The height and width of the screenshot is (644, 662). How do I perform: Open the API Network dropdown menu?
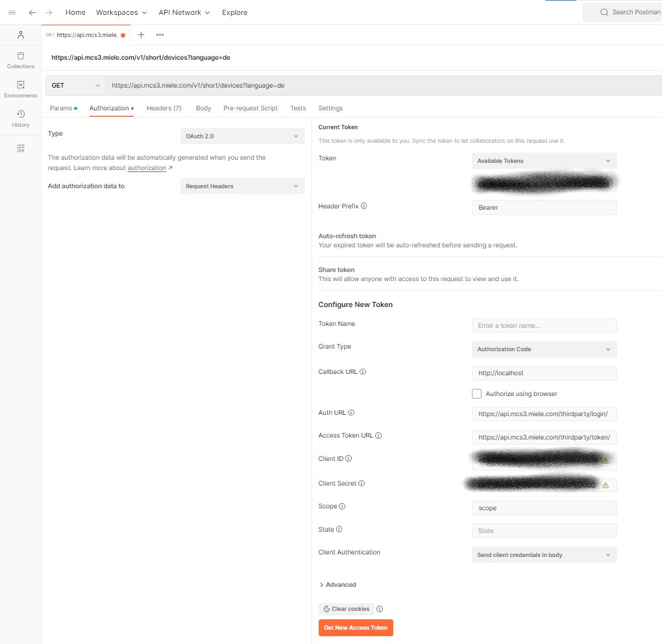click(x=184, y=13)
